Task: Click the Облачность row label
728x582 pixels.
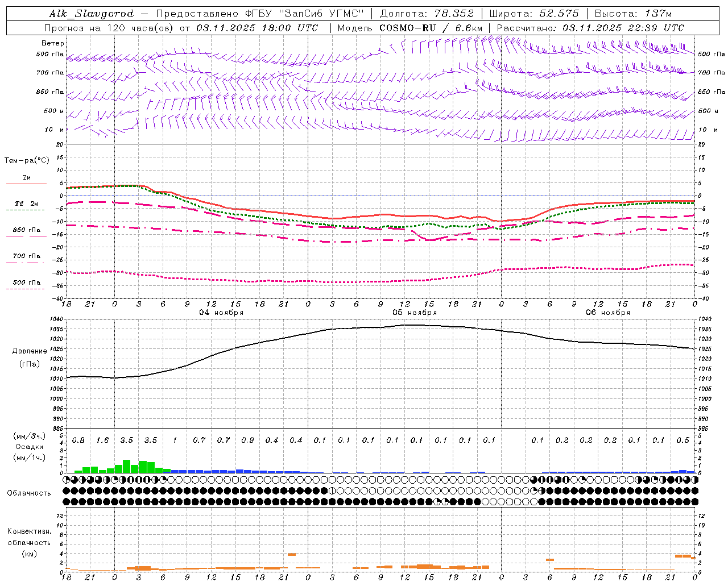Action: 29,493
